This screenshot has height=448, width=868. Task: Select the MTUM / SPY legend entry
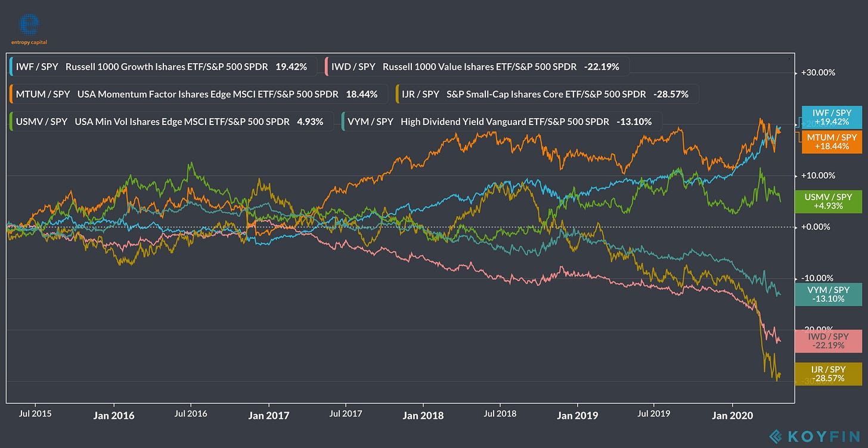pyautogui.click(x=198, y=94)
